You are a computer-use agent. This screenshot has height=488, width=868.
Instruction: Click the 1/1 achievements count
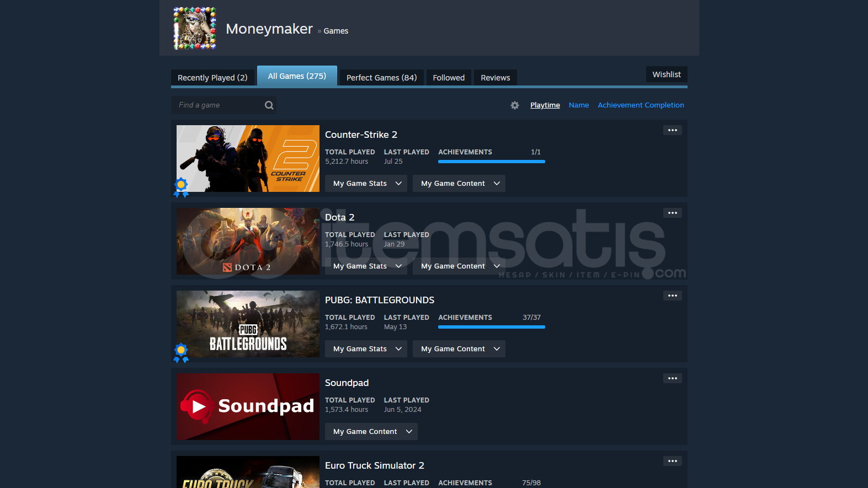(536, 152)
